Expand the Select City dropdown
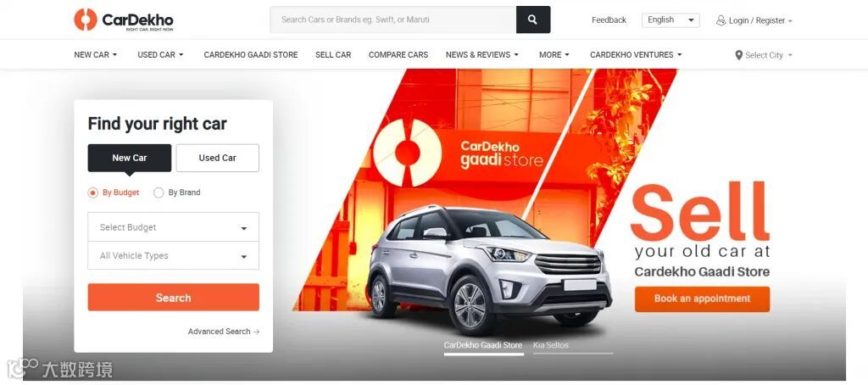The width and height of the screenshot is (868, 385). (764, 55)
